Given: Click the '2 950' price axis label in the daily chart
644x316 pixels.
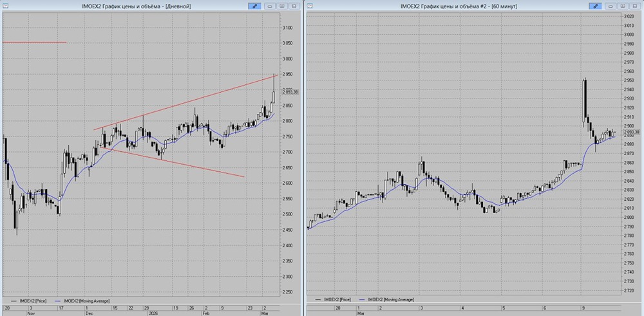Looking at the screenshot, I should tap(287, 74).
